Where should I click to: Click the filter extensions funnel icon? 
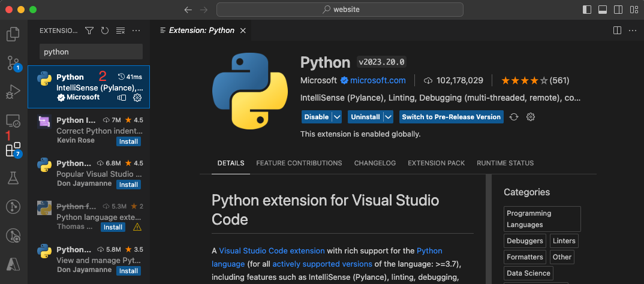pyautogui.click(x=89, y=31)
